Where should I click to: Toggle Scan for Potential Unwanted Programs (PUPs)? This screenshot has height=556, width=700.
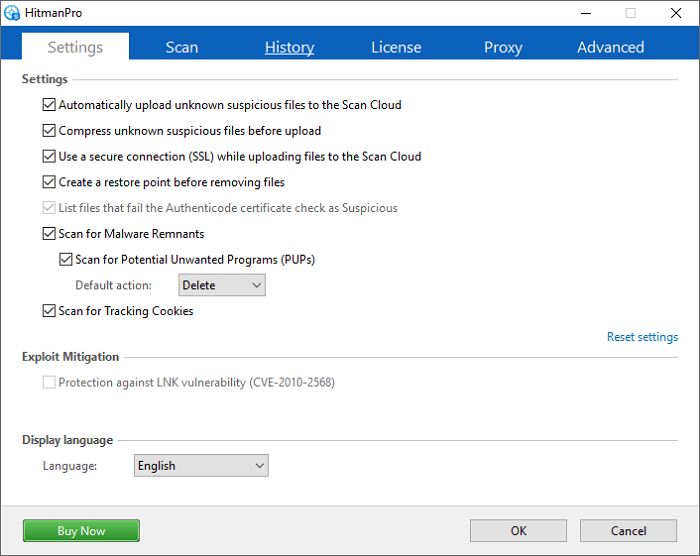pyautogui.click(x=66, y=259)
